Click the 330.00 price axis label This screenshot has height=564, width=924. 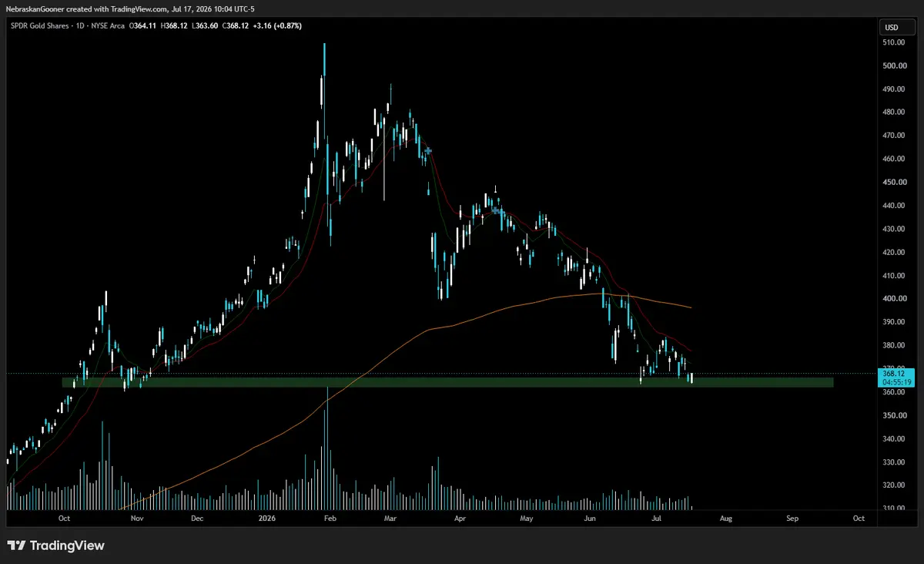coord(892,462)
